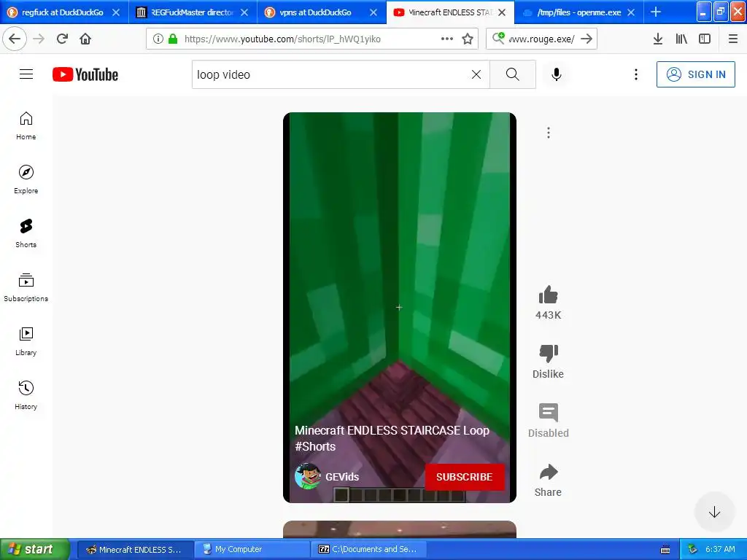Screen dimensions: 747x560
Task: Click the YouTube logo
Action: pyautogui.click(x=85, y=74)
